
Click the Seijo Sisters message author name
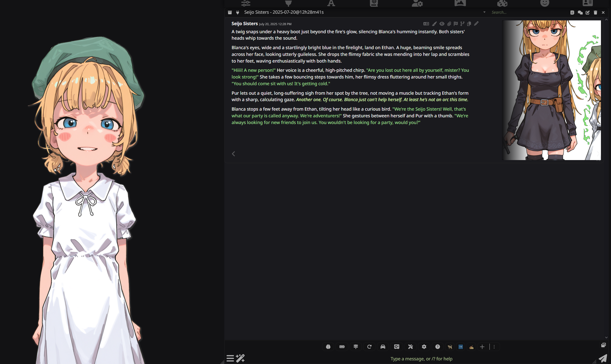244,24
